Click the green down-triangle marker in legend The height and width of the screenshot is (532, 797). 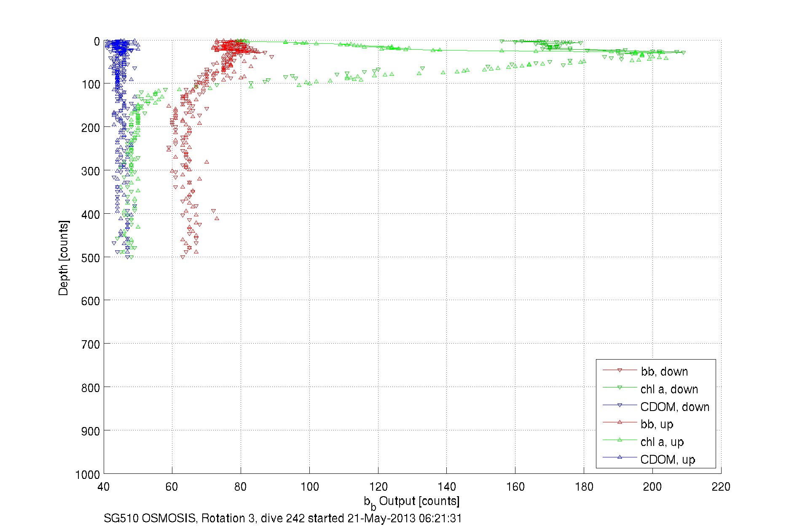[620, 387]
